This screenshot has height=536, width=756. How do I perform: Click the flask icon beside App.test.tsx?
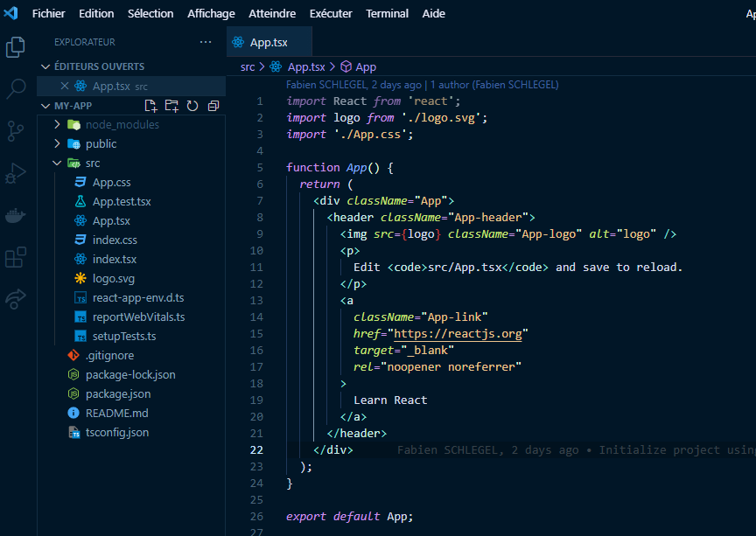(x=80, y=201)
